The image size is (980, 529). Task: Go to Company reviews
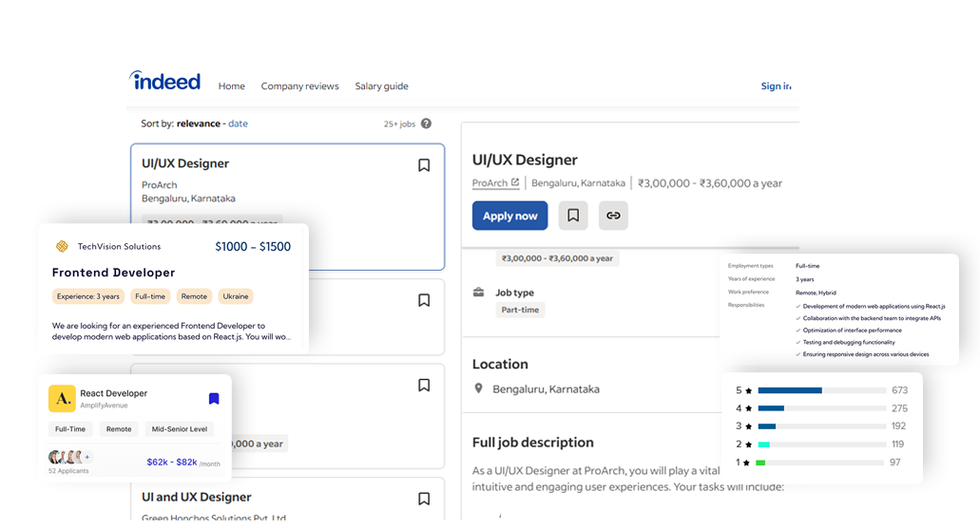pyautogui.click(x=299, y=86)
